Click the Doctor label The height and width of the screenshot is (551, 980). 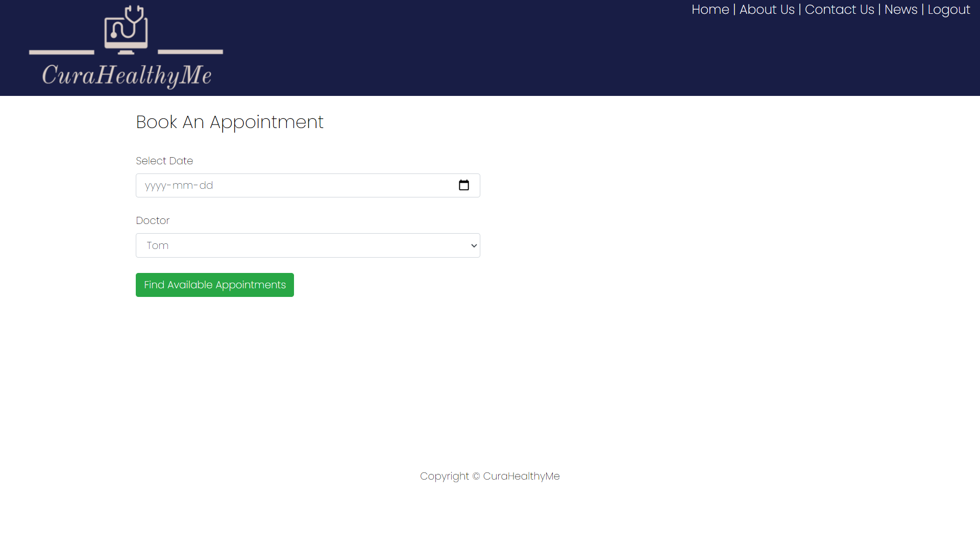coord(153,220)
